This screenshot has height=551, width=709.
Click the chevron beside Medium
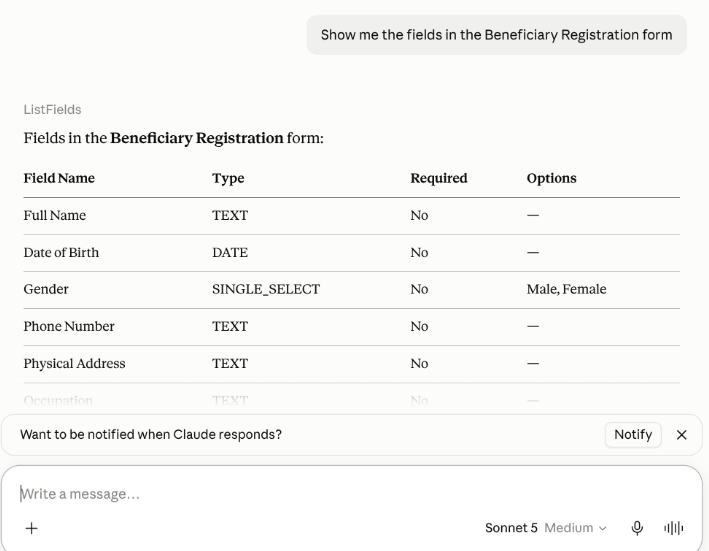pos(602,528)
